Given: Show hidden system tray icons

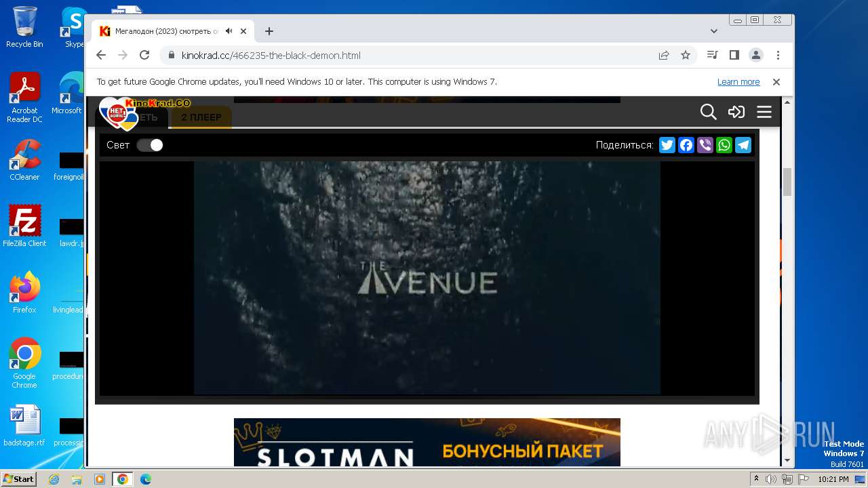Looking at the screenshot, I should tap(756, 479).
